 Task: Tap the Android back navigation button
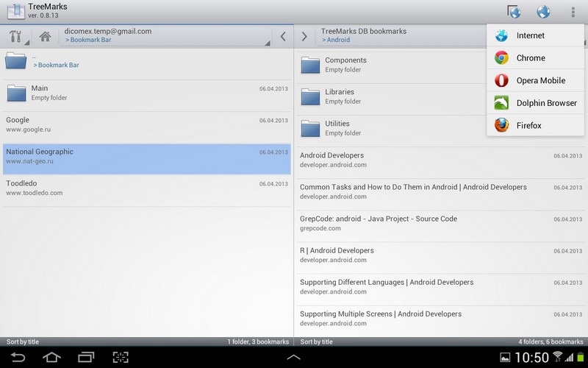point(17,357)
